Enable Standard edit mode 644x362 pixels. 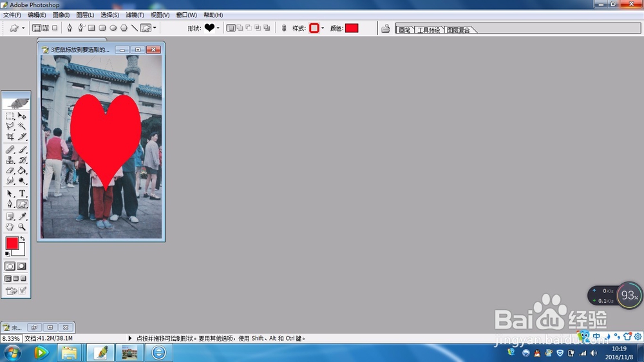point(10,266)
